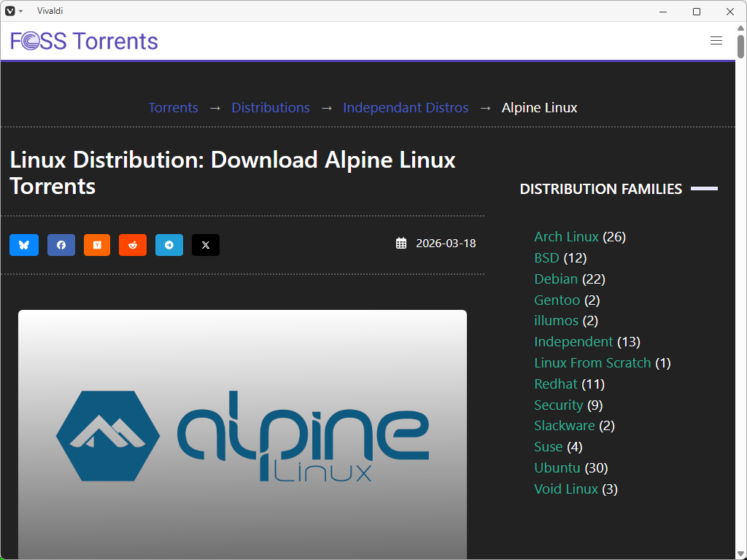This screenshot has width=747, height=560.
Task: Go to Torrents breadcrumb link
Action: (x=173, y=108)
